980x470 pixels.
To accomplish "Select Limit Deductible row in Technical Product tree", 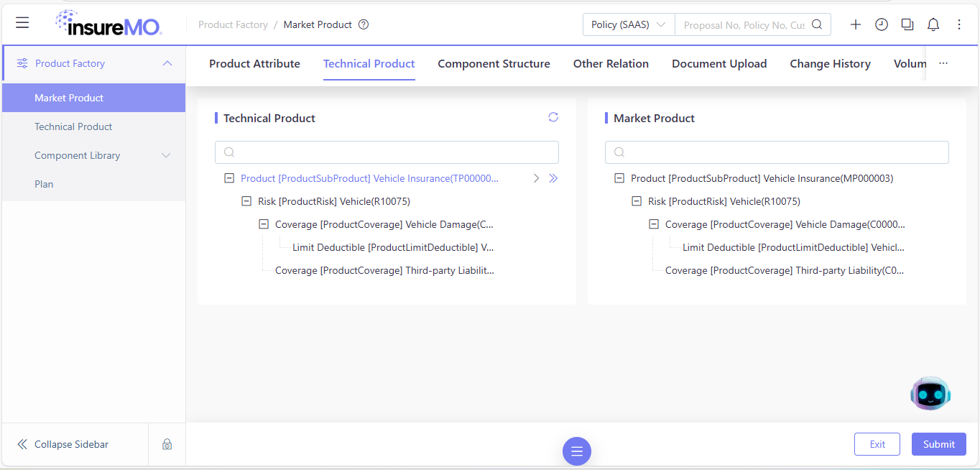I will click(393, 247).
